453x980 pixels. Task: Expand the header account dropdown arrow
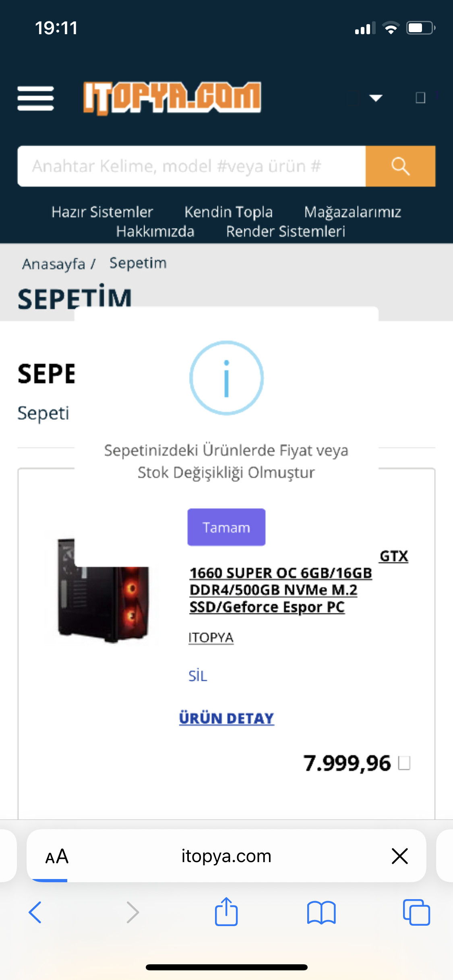(x=376, y=98)
